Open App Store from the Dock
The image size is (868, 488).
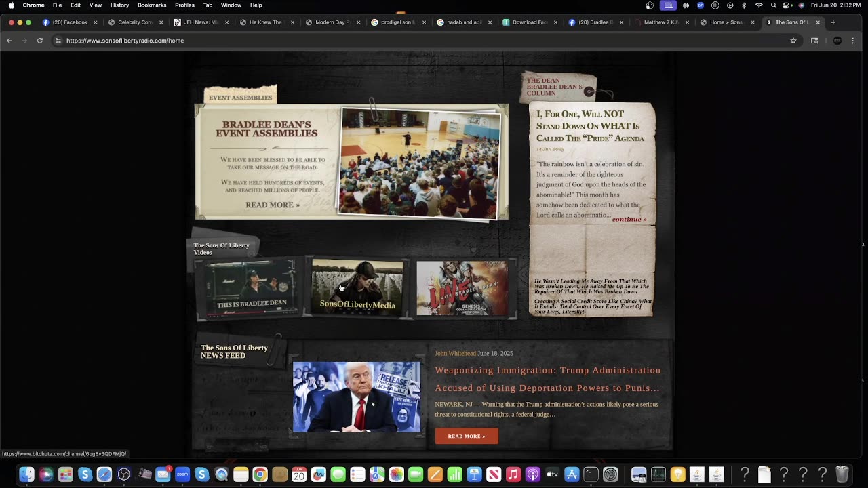572,474
